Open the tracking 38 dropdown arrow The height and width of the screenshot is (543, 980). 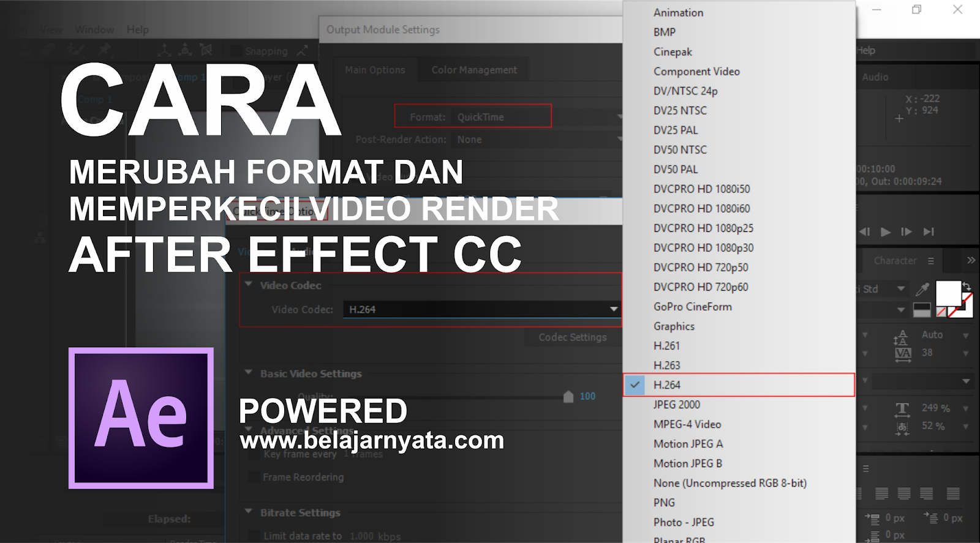click(966, 353)
